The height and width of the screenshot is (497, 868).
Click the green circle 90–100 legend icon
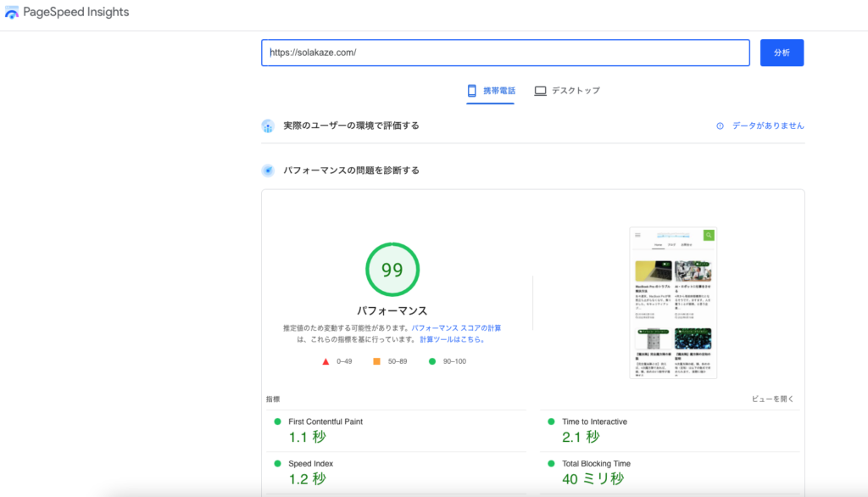coord(431,361)
